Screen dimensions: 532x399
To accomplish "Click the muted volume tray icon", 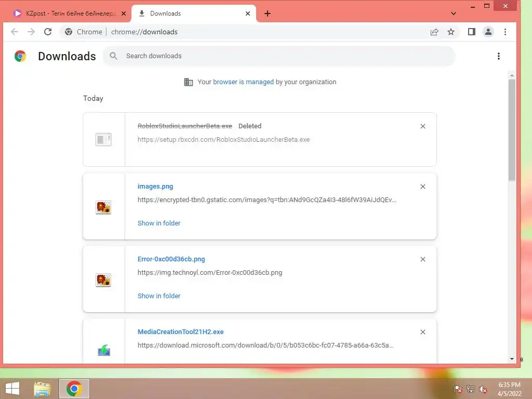I will [x=483, y=389].
